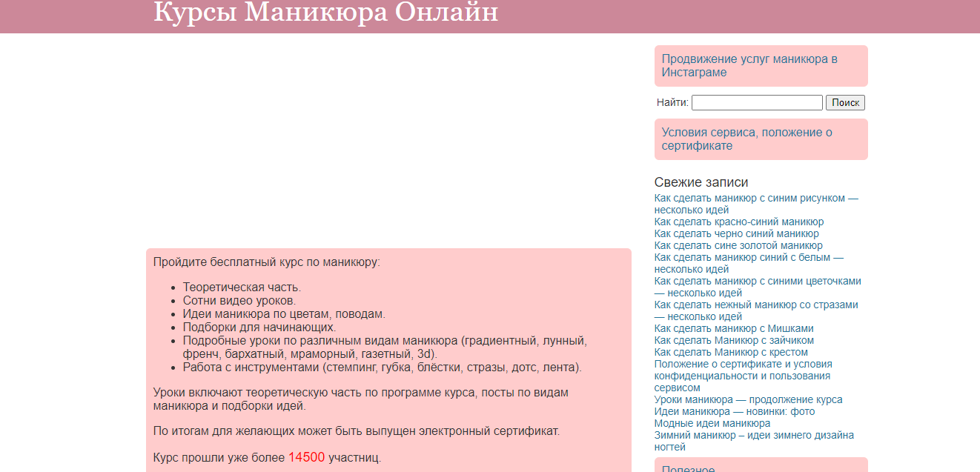This screenshot has height=472, width=980.
Task: Open "Как сделать нежный маникюр со стразами"
Action: (x=755, y=305)
